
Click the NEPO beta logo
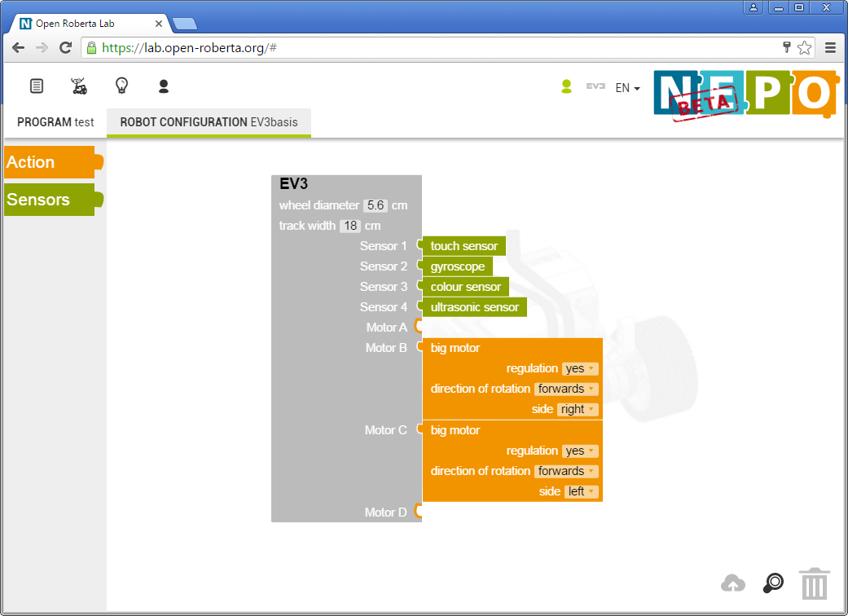[x=746, y=95]
